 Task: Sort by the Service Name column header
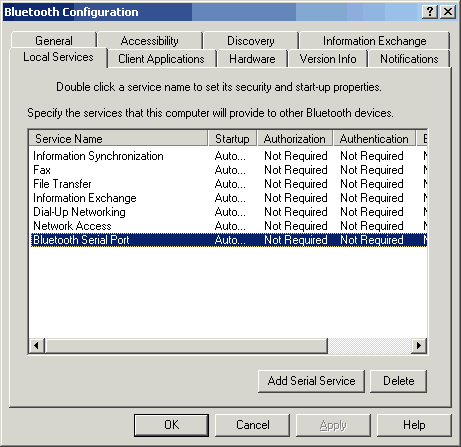click(118, 138)
